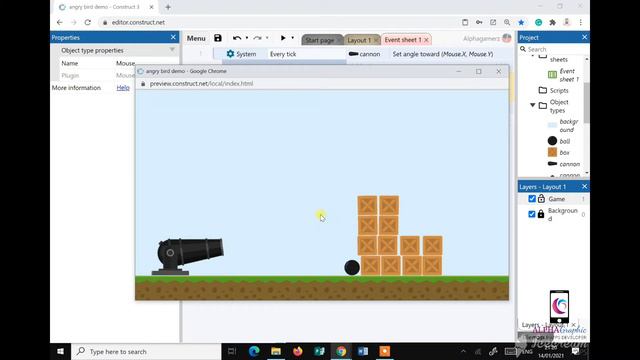Click the redo arrow in the toolbar
The height and width of the screenshot is (360, 640).
[257, 38]
